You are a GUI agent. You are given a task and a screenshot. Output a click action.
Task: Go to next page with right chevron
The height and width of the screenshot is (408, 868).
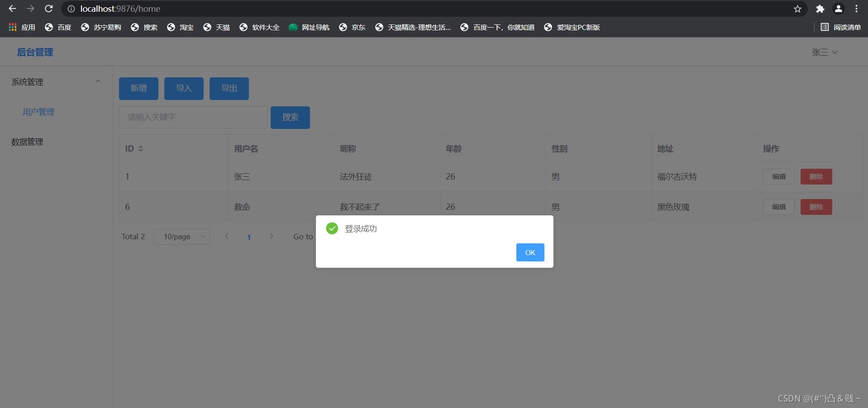click(271, 237)
